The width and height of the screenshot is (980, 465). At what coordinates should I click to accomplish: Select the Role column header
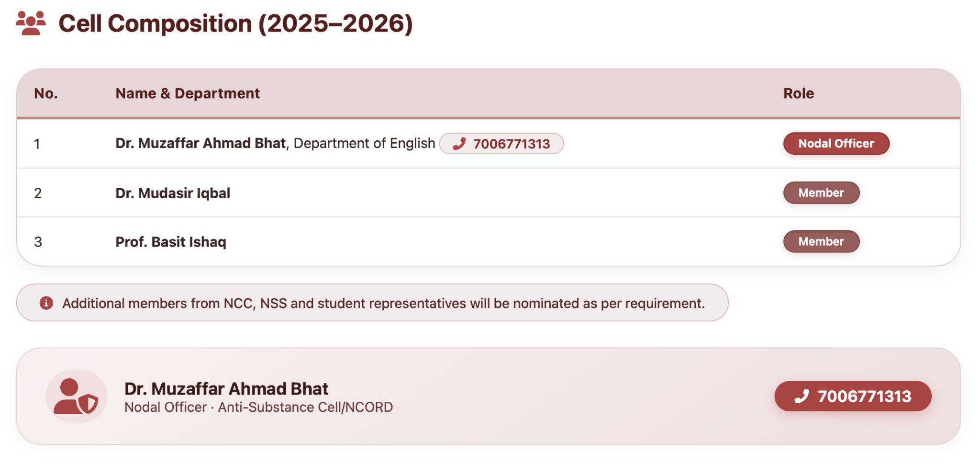click(799, 93)
